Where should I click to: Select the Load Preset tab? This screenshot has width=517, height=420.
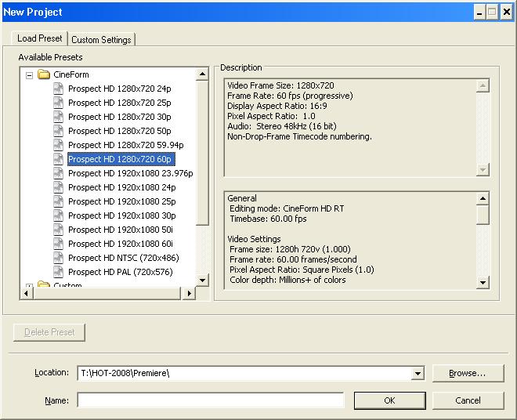click(39, 38)
